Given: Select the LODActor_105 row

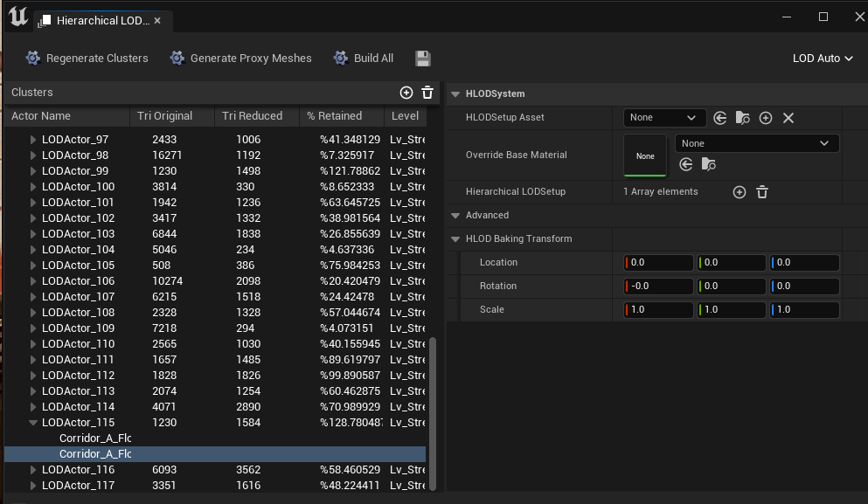Looking at the screenshot, I should pos(215,265).
